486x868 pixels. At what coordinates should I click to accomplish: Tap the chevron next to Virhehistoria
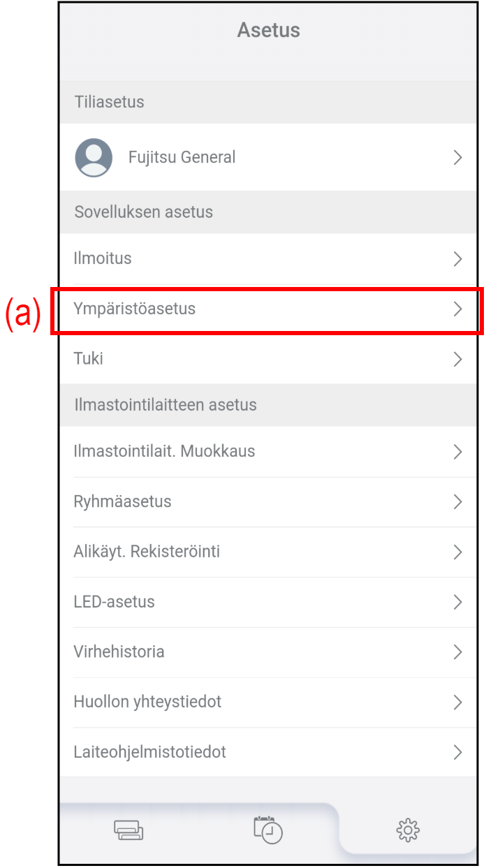(x=458, y=652)
